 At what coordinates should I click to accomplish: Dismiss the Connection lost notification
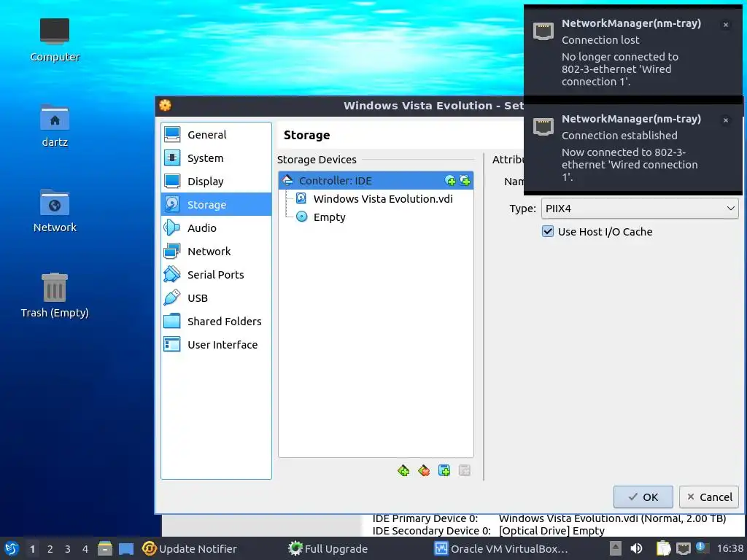[x=726, y=25]
